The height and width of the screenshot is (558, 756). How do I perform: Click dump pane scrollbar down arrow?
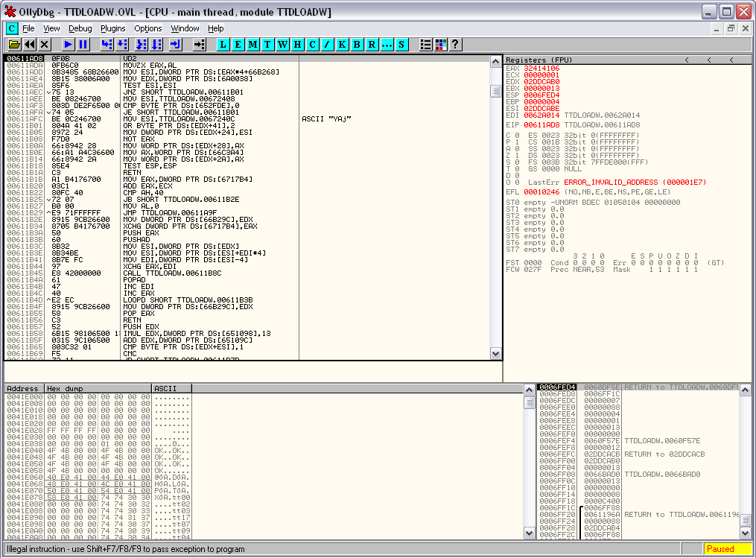point(529,533)
